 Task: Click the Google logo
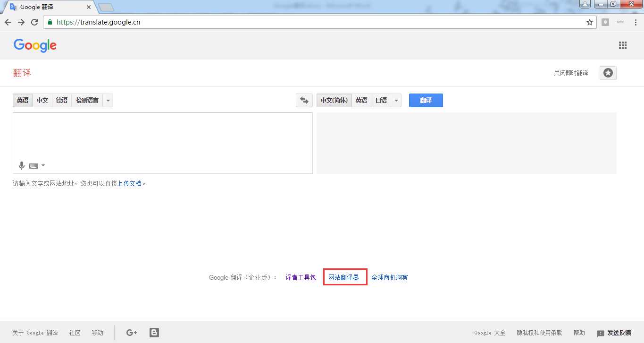(35, 45)
